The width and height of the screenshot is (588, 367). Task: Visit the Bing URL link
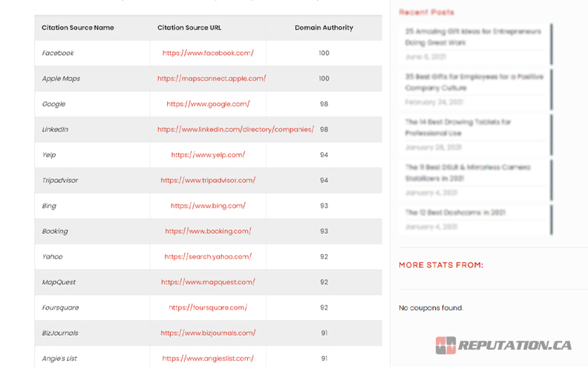point(208,206)
